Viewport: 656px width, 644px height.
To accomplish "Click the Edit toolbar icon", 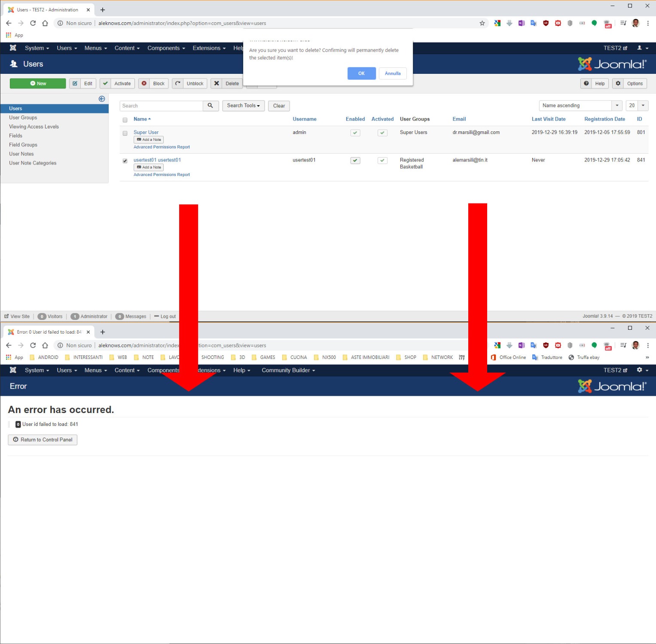I will [75, 83].
